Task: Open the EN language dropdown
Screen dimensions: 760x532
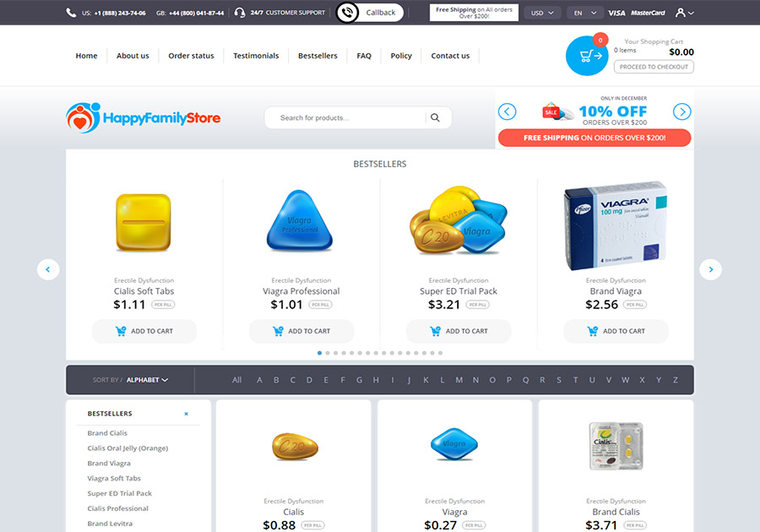Action: tap(585, 13)
